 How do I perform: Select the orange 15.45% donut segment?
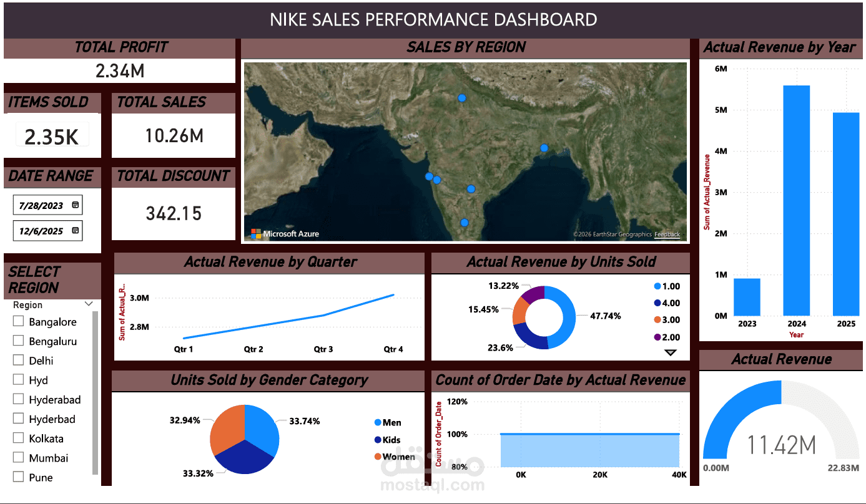click(x=519, y=310)
